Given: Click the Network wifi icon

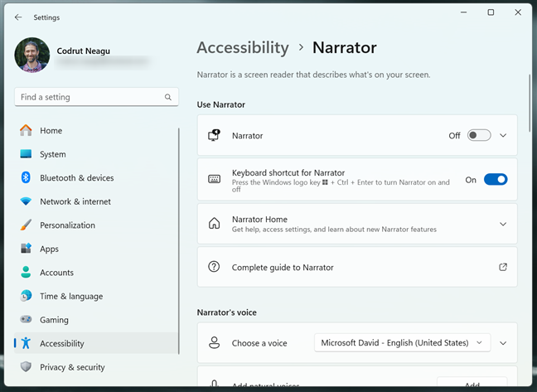Looking at the screenshot, I should click(x=26, y=201).
